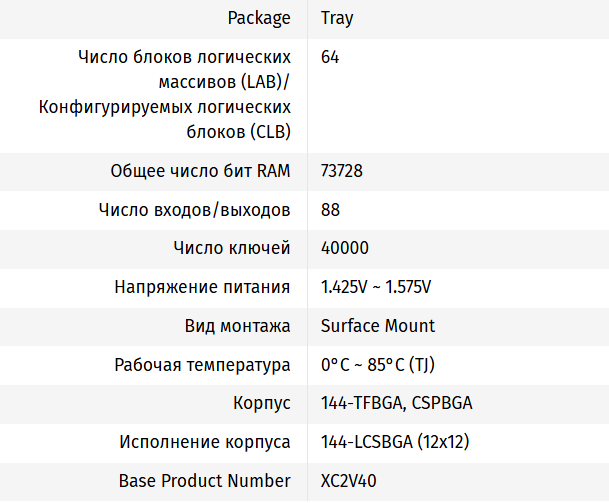
Task: Click the "Package" label
Action: [259, 18]
